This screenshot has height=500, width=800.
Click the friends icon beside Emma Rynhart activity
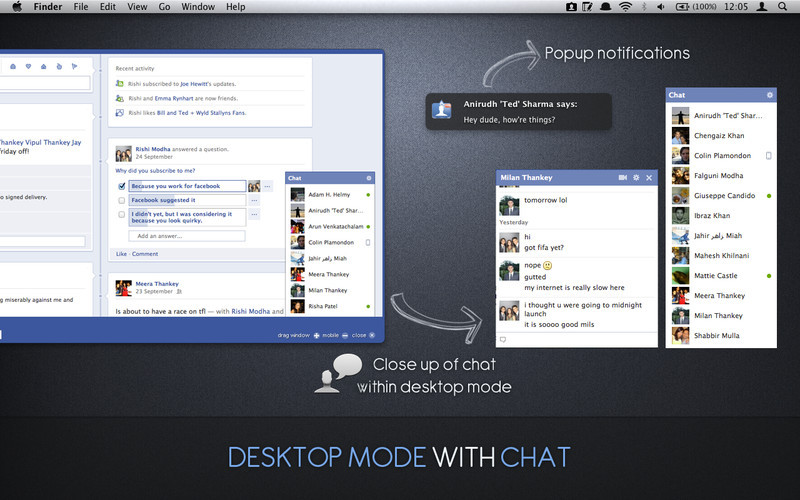point(119,98)
